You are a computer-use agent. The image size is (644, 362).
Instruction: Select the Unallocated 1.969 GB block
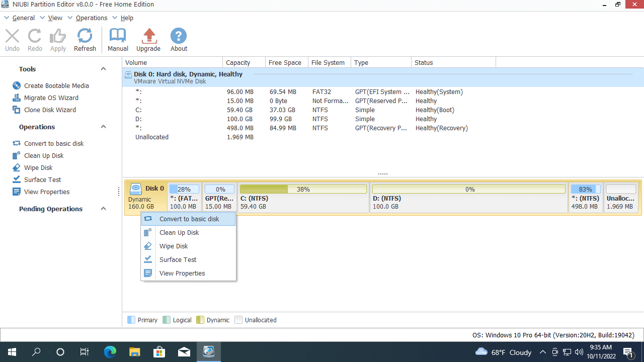pos(620,198)
